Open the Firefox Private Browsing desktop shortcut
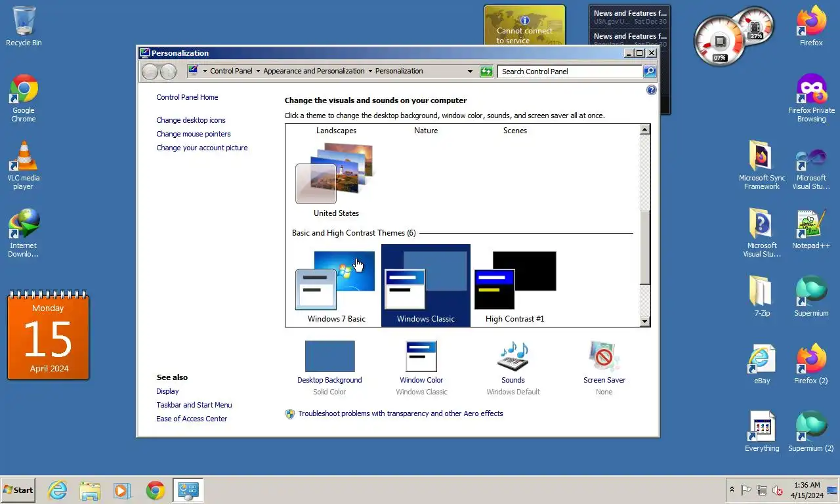Image resolution: width=840 pixels, height=504 pixels. point(811,97)
